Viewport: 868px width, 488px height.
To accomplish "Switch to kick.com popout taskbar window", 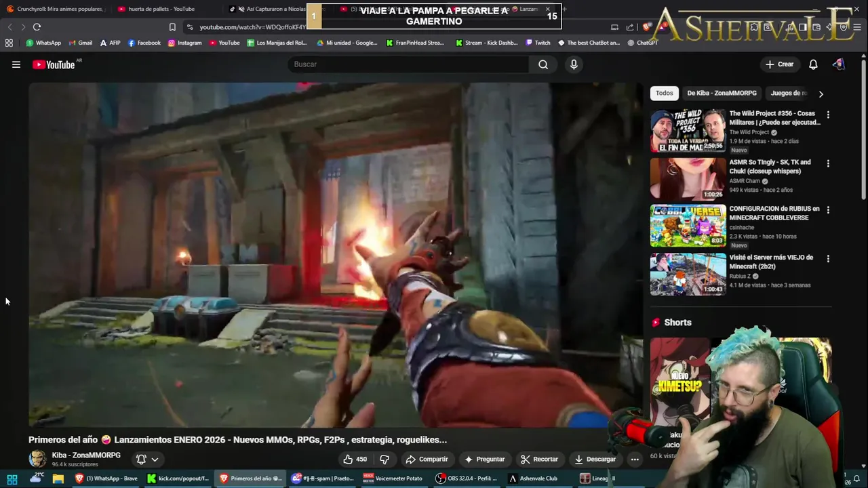I will [x=178, y=479].
